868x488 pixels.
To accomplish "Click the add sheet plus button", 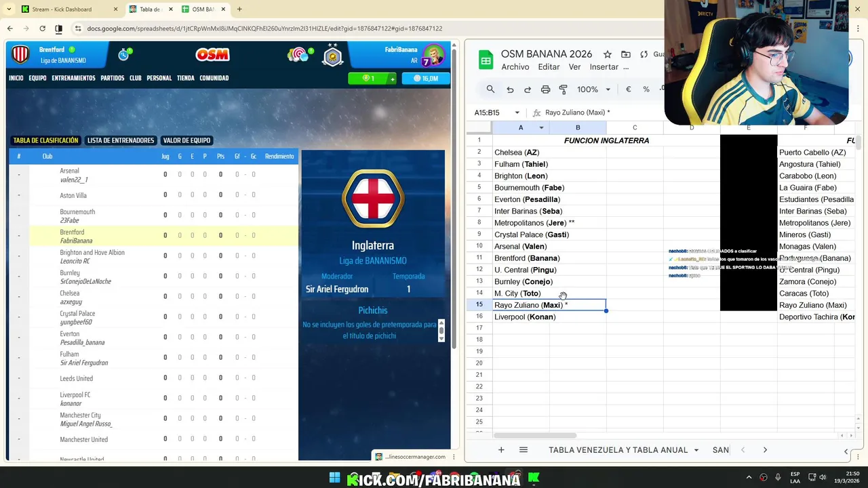I will pos(501,450).
